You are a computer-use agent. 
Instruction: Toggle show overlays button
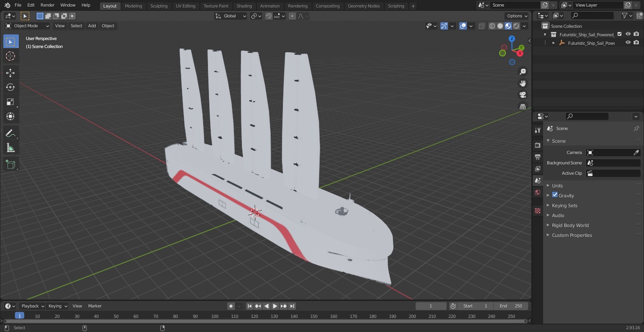(x=463, y=26)
